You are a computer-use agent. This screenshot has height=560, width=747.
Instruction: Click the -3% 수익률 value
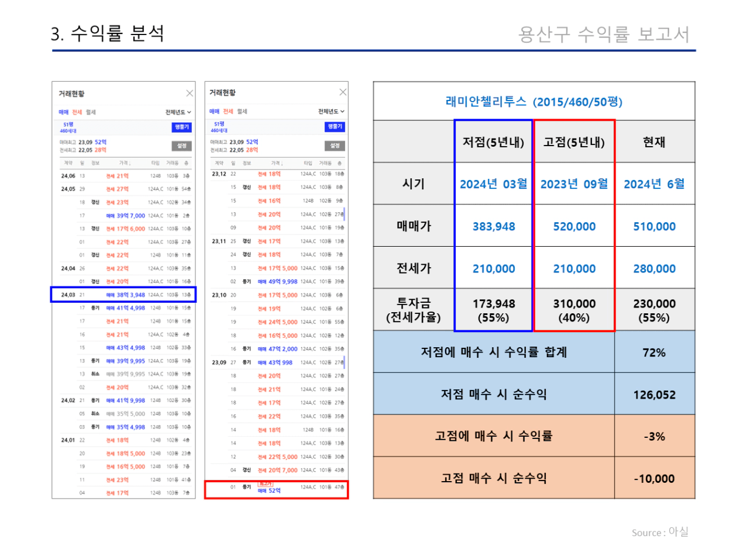(655, 437)
